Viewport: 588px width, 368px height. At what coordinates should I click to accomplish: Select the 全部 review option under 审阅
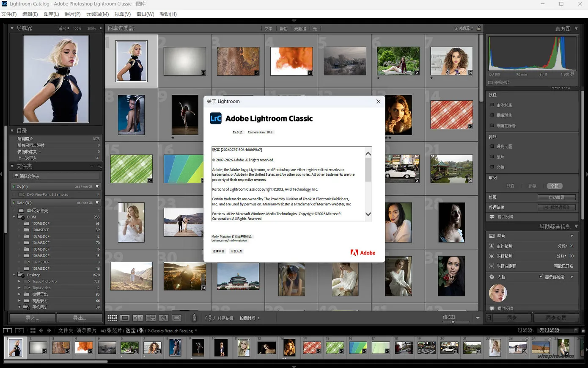(x=554, y=186)
